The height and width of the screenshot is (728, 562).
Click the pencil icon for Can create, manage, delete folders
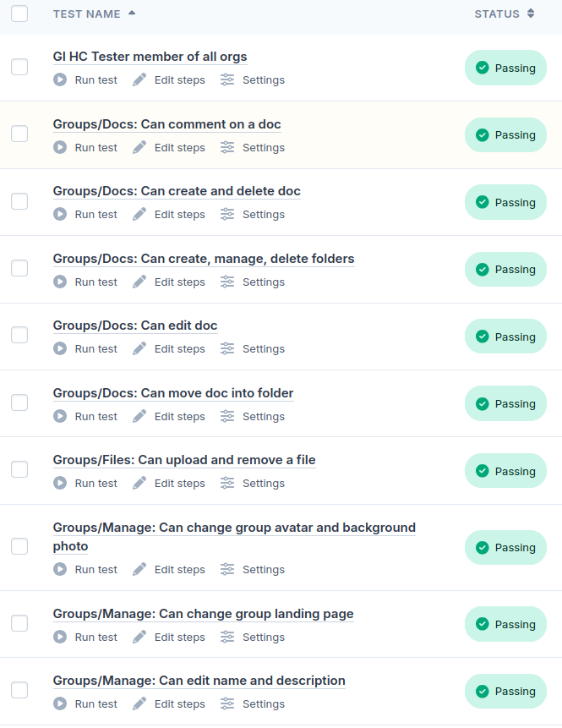139,282
